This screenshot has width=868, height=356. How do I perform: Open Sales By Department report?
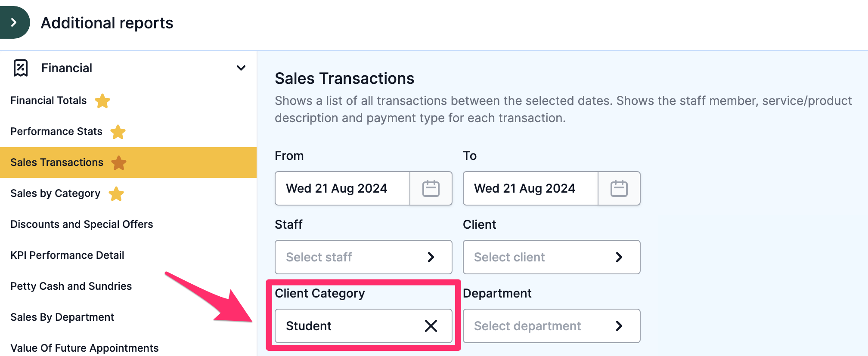(x=62, y=317)
